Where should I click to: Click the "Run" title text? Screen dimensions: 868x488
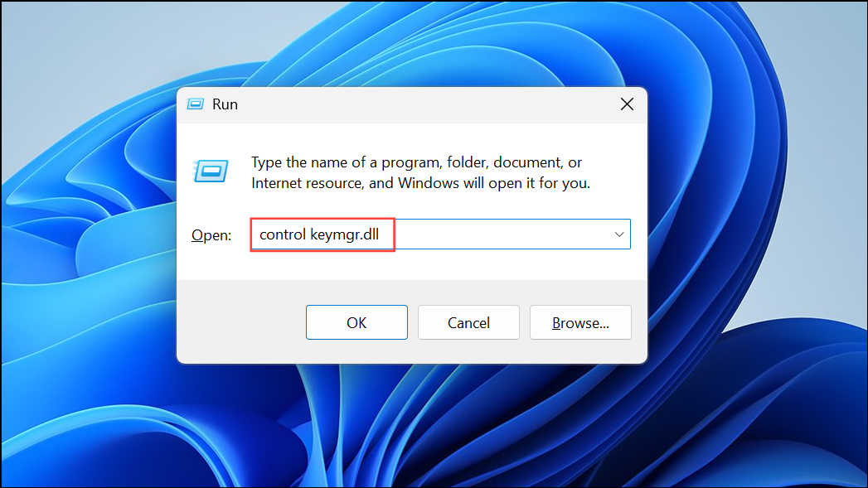pos(225,104)
